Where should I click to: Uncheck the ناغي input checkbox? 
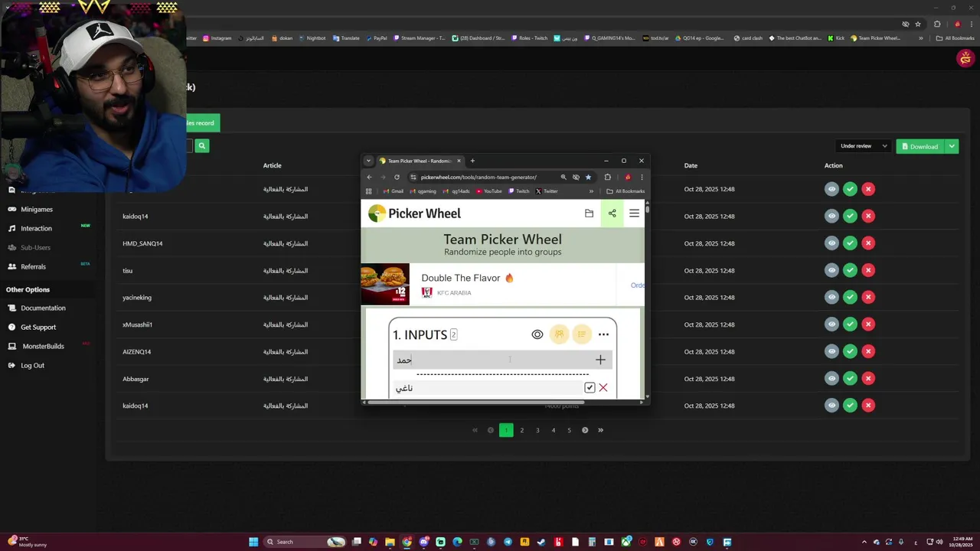coord(590,388)
